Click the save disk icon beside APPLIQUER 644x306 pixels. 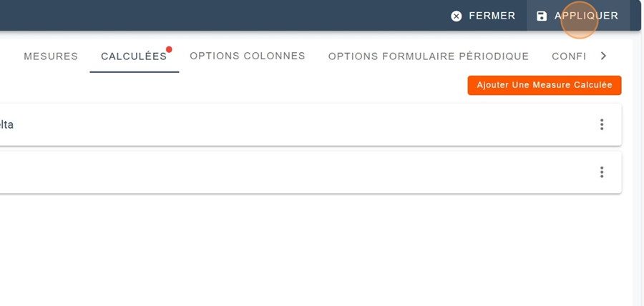point(542,16)
